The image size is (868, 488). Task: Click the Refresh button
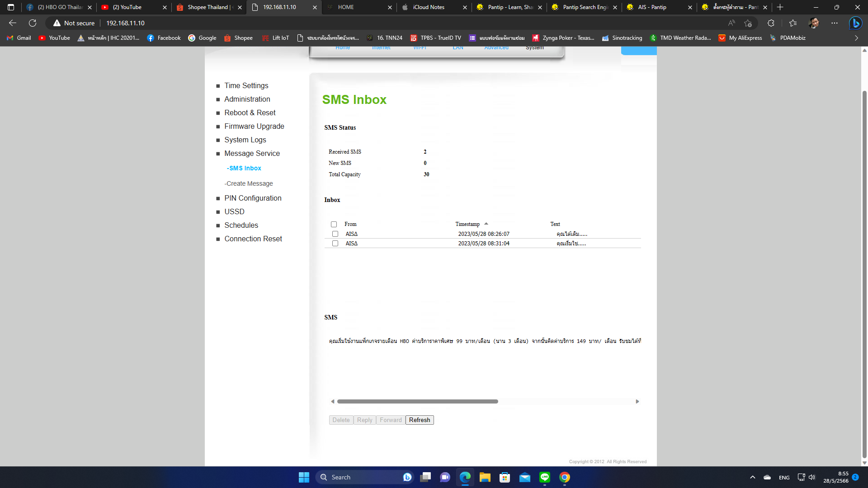[x=419, y=420]
